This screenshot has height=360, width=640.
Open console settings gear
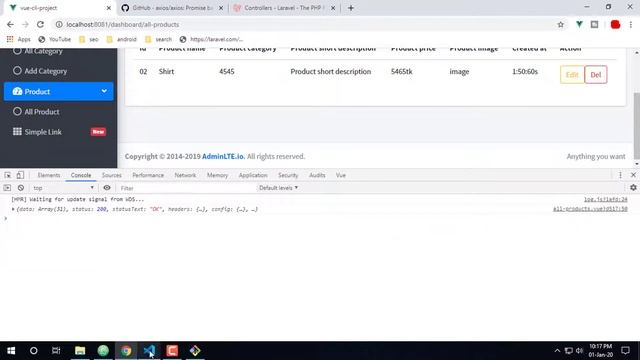point(633,188)
